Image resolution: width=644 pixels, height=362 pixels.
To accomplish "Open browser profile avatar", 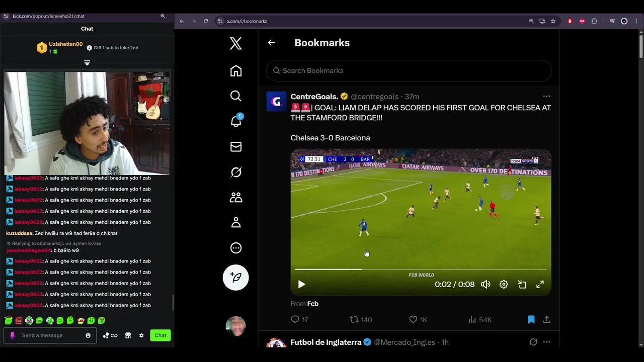I will (624, 21).
